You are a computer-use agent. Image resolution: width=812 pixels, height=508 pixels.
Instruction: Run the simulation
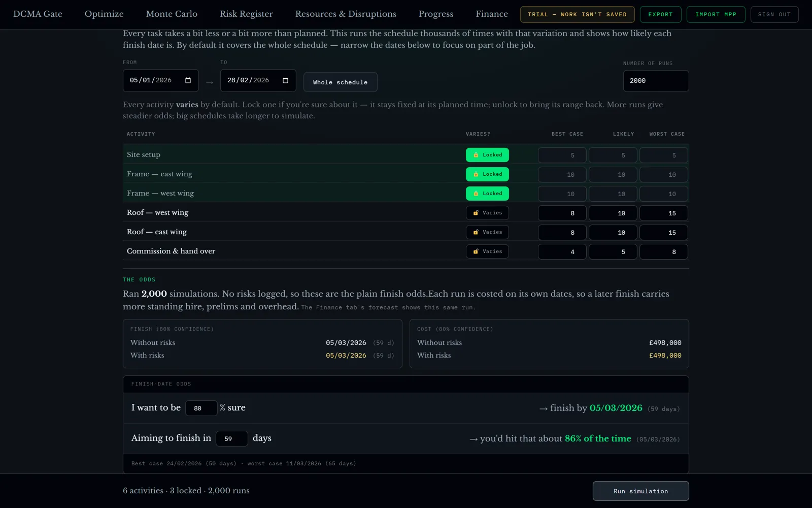pyautogui.click(x=640, y=491)
